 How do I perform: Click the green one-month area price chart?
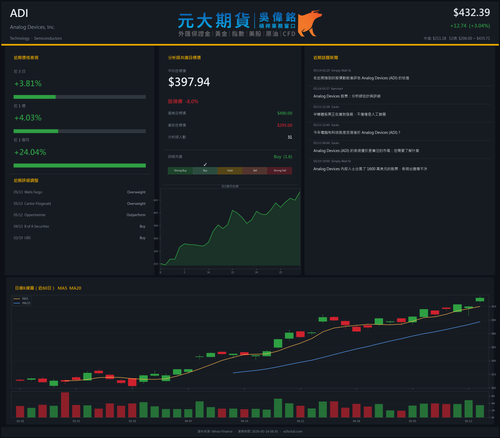(x=230, y=230)
